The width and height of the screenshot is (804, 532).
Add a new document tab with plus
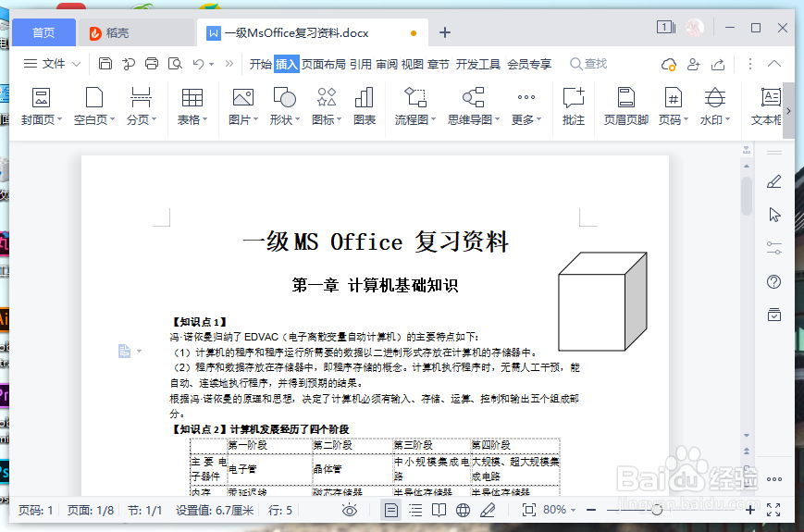click(x=445, y=32)
